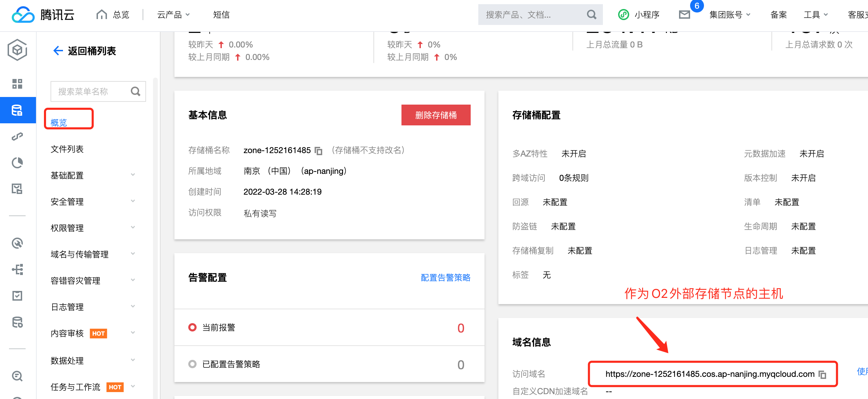Click the top search magnifier icon
Viewport: 868px width, 399px height.
pos(592,15)
